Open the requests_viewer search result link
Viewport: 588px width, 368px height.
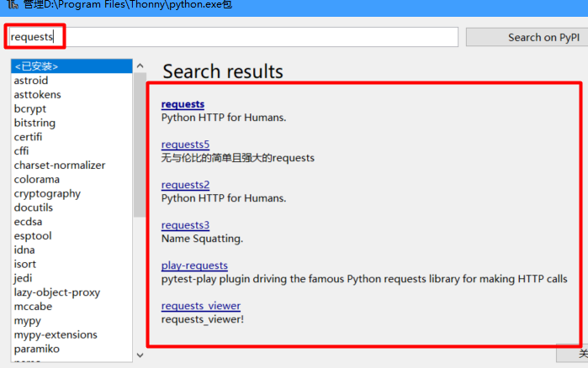pyautogui.click(x=200, y=306)
